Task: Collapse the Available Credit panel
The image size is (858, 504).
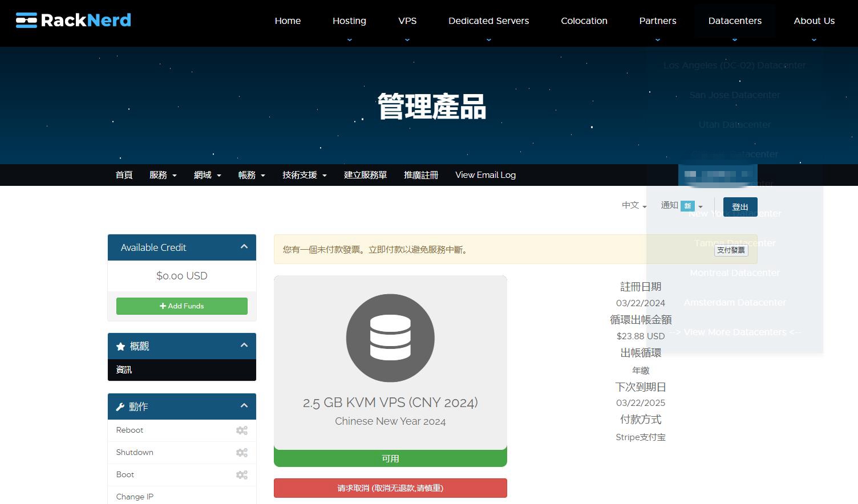Action: click(x=244, y=247)
